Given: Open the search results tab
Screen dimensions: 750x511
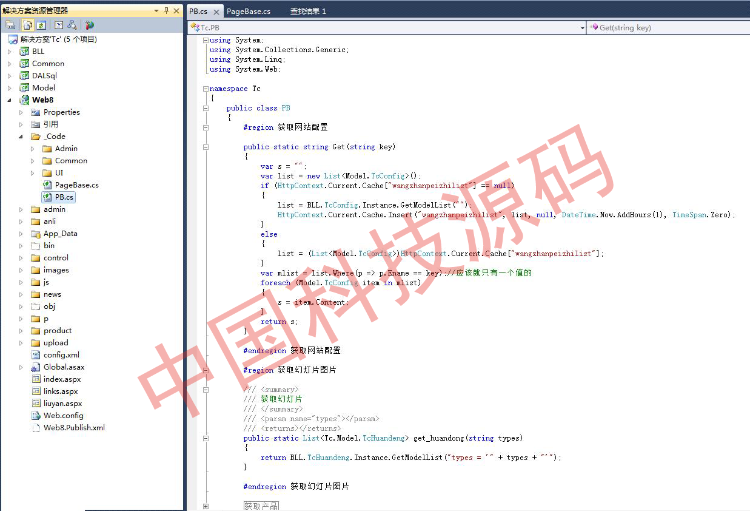Looking at the screenshot, I should 308,10.
